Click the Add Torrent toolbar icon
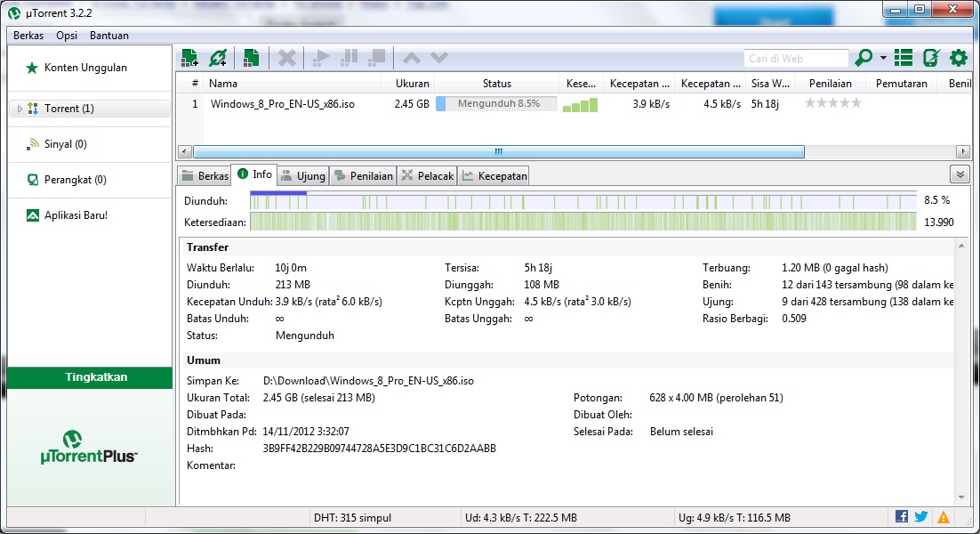980x534 pixels. (189, 58)
